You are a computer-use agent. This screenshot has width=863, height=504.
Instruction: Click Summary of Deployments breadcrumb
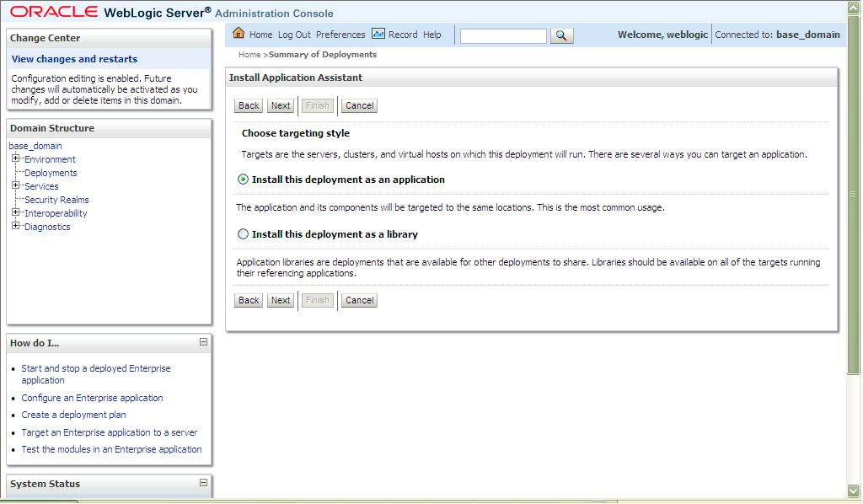(x=323, y=55)
